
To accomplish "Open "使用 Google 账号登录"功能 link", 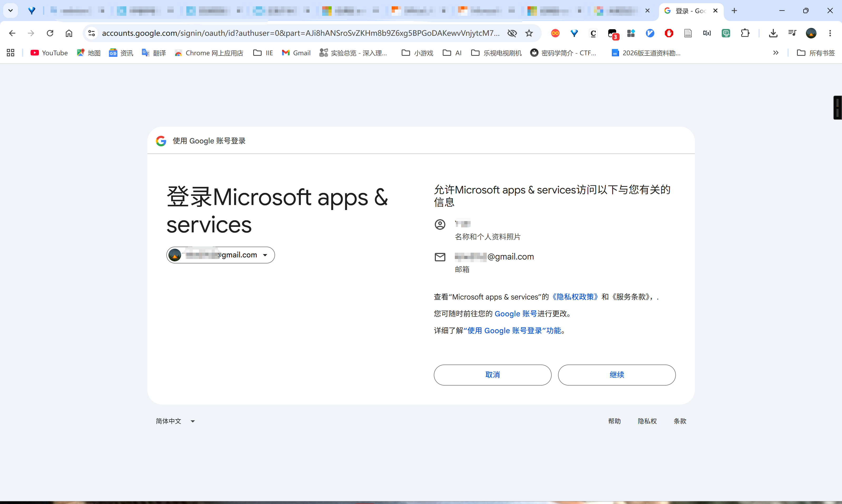I will pyautogui.click(x=512, y=331).
